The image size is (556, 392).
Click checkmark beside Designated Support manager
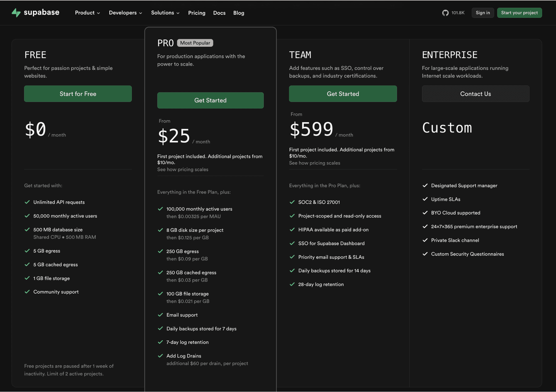coord(425,186)
